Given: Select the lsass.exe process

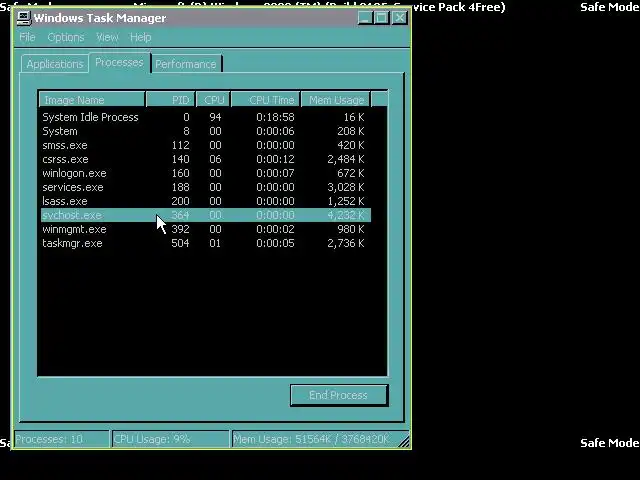Looking at the screenshot, I should pyautogui.click(x=206, y=201).
